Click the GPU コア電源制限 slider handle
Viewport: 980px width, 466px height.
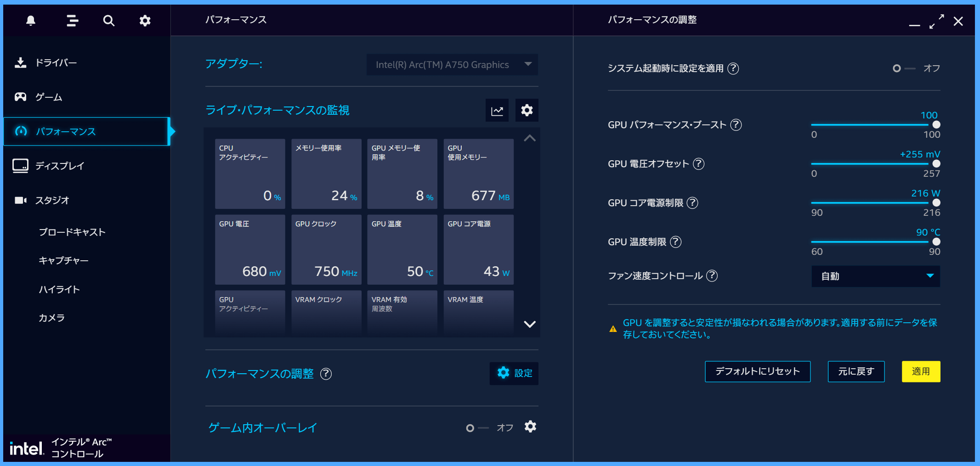point(936,203)
